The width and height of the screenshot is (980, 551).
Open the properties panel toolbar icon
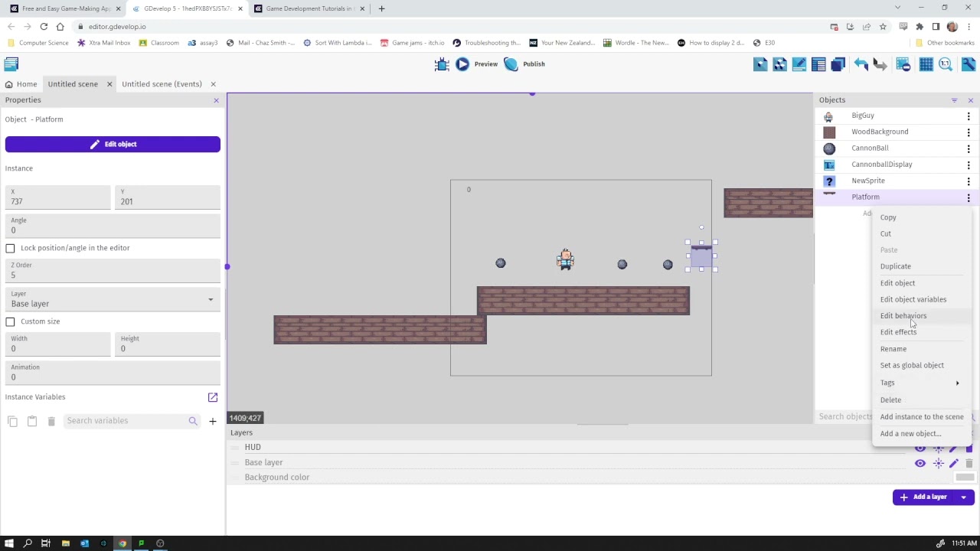click(799, 64)
